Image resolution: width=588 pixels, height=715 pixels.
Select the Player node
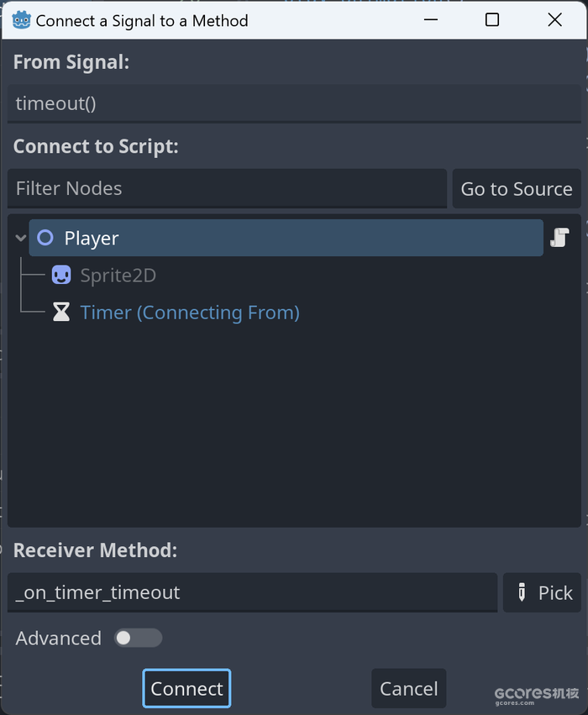[x=286, y=238]
